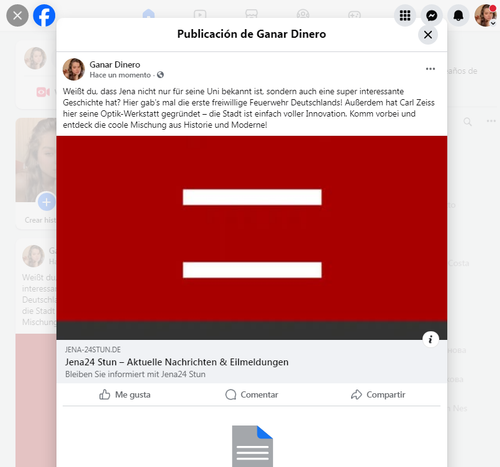Viewport: 500px width, 467px height.
Task: Like the post with Me gusta
Action: [125, 395]
